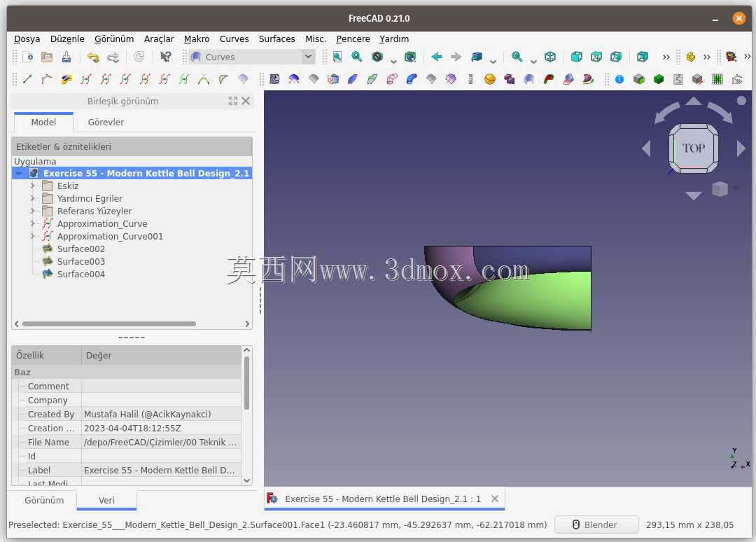Float the Birleşik görünüm panel
This screenshot has width=756, height=542.
pos(233,101)
